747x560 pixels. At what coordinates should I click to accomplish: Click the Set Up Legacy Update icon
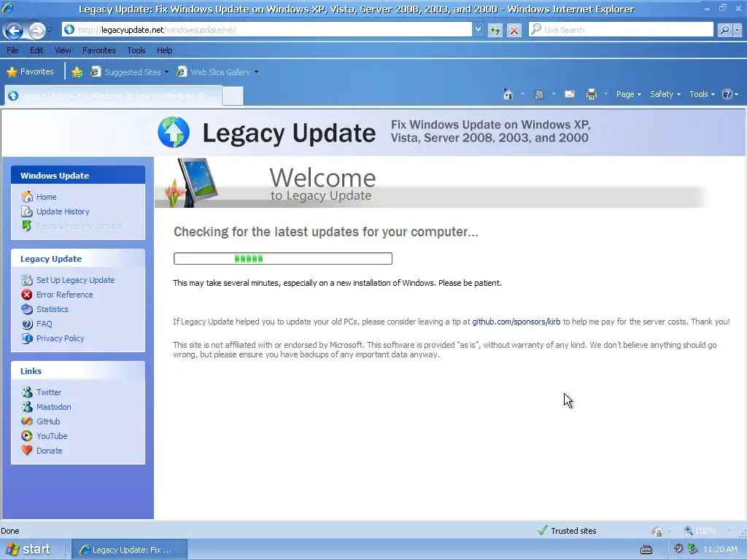point(27,280)
